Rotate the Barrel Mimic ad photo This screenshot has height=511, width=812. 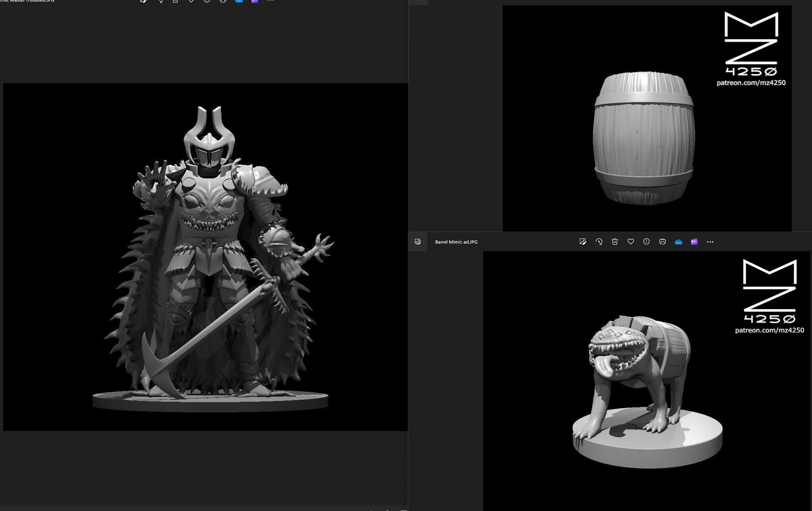point(599,242)
